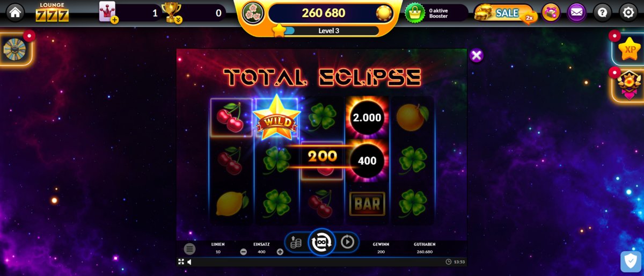Click the Level 3 progress bar
The width and height of the screenshot is (644, 276).
(x=329, y=31)
